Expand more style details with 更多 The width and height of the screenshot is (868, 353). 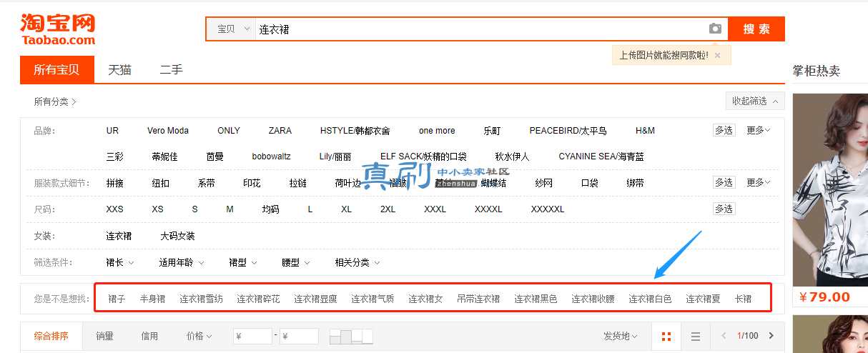tap(758, 182)
